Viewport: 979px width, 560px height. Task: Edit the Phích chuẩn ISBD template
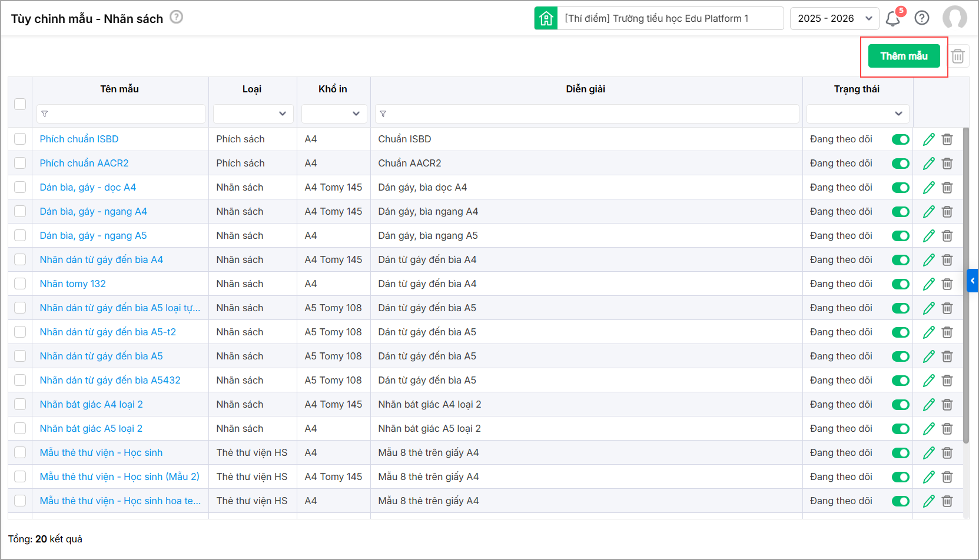929,139
